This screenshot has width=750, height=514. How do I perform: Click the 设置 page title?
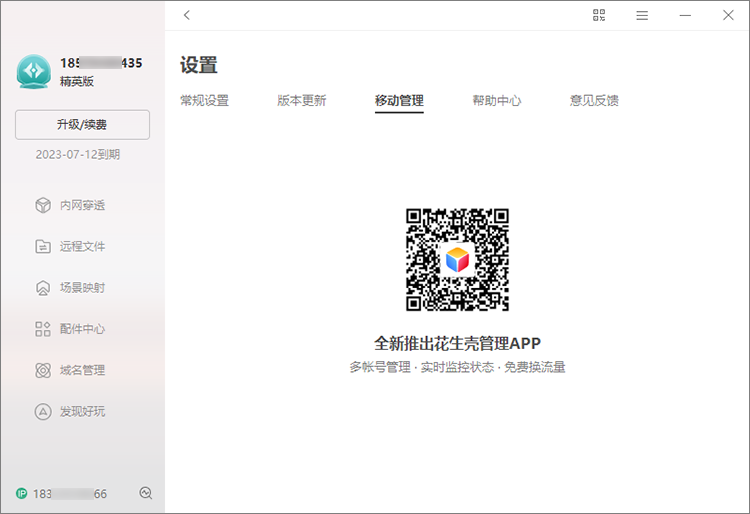(x=199, y=65)
